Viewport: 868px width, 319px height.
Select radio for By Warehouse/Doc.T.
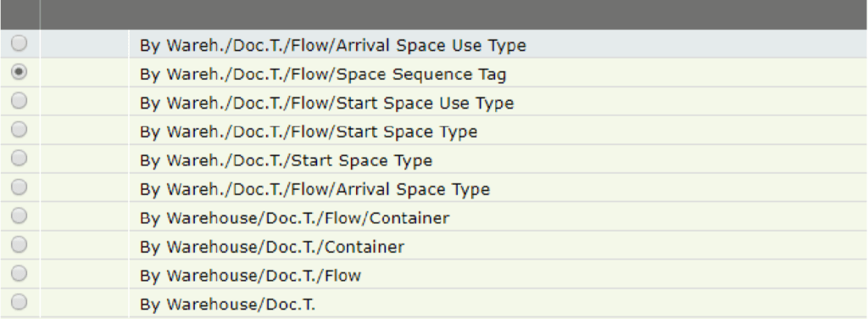pyautogui.click(x=19, y=302)
